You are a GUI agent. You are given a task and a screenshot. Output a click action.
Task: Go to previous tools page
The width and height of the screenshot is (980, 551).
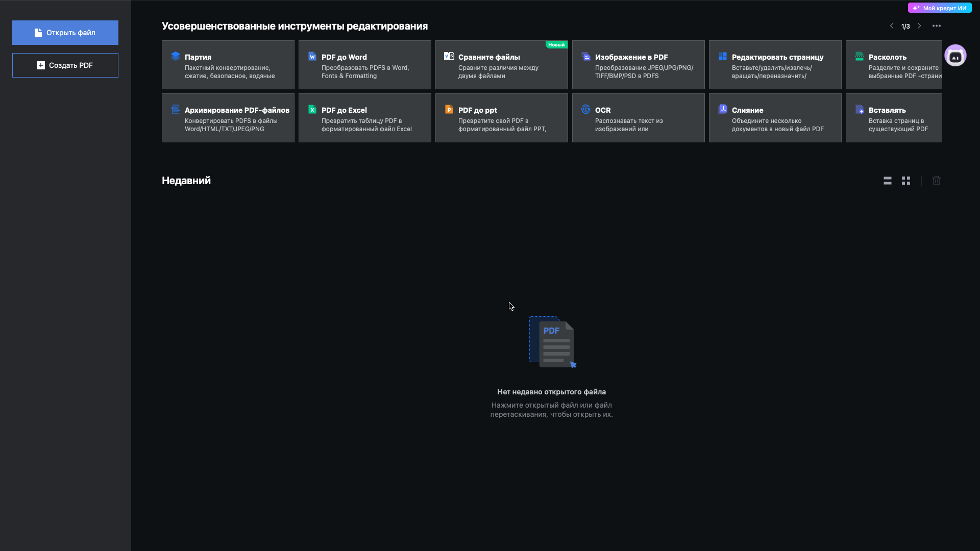coord(892,26)
